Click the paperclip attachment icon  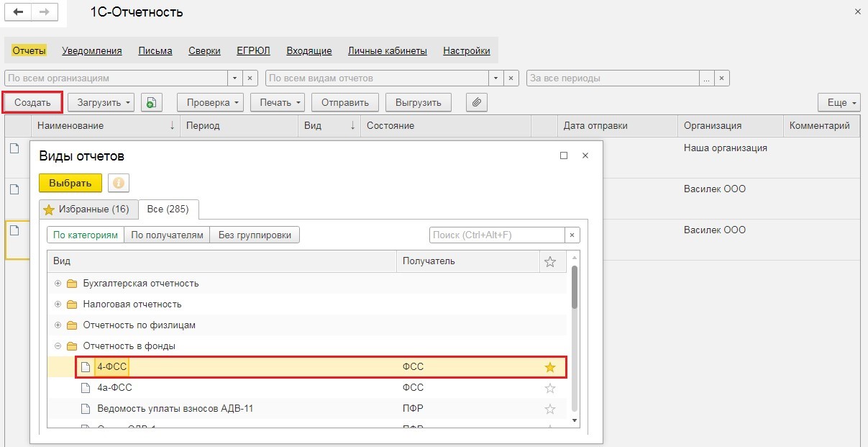(x=476, y=103)
